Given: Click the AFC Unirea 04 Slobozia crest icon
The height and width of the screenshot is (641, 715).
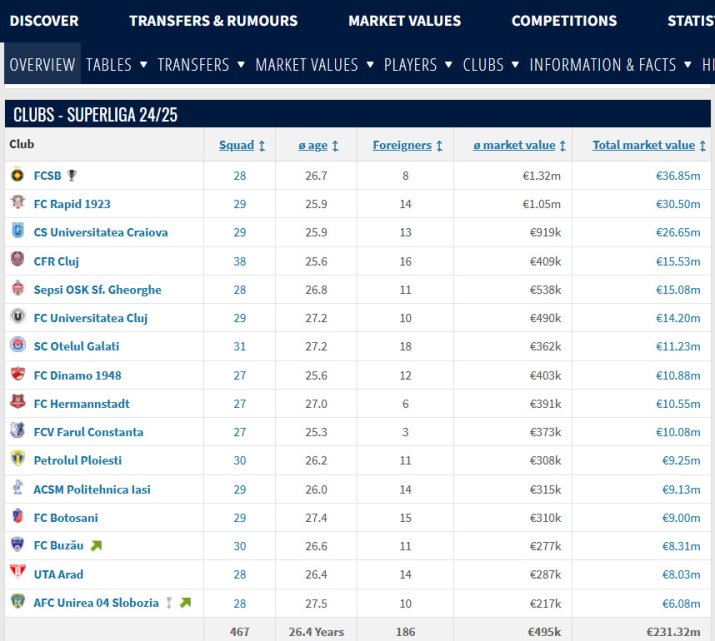Looking at the screenshot, I should [17, 600].
